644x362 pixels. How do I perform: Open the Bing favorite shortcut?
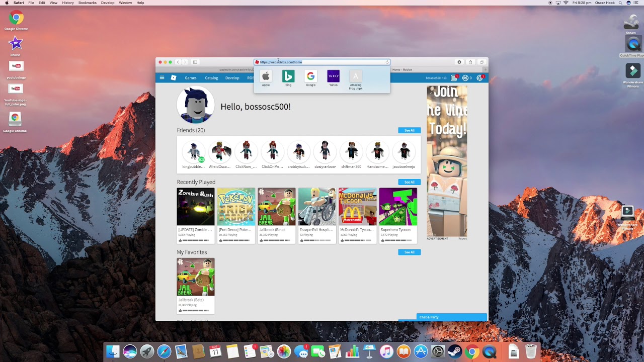pos(288,78)
